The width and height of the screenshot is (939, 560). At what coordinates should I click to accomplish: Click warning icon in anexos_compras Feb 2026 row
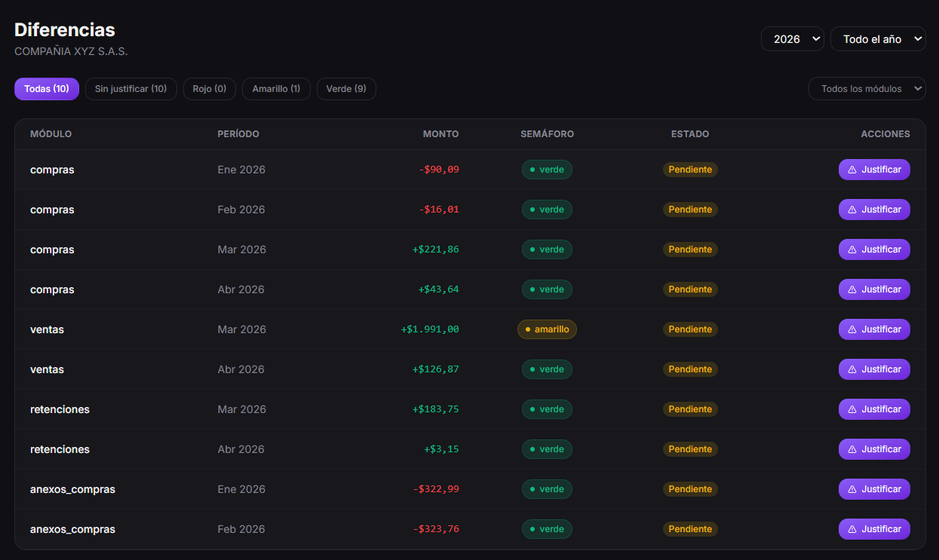tap(852, 530)
